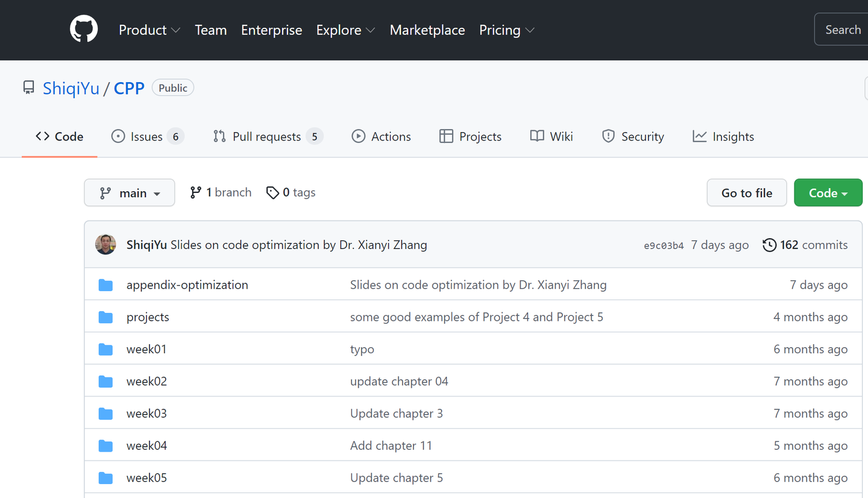This screenshot has height=498, width=868.
Task: Open the week05 folder
Action: pos(146,478)
